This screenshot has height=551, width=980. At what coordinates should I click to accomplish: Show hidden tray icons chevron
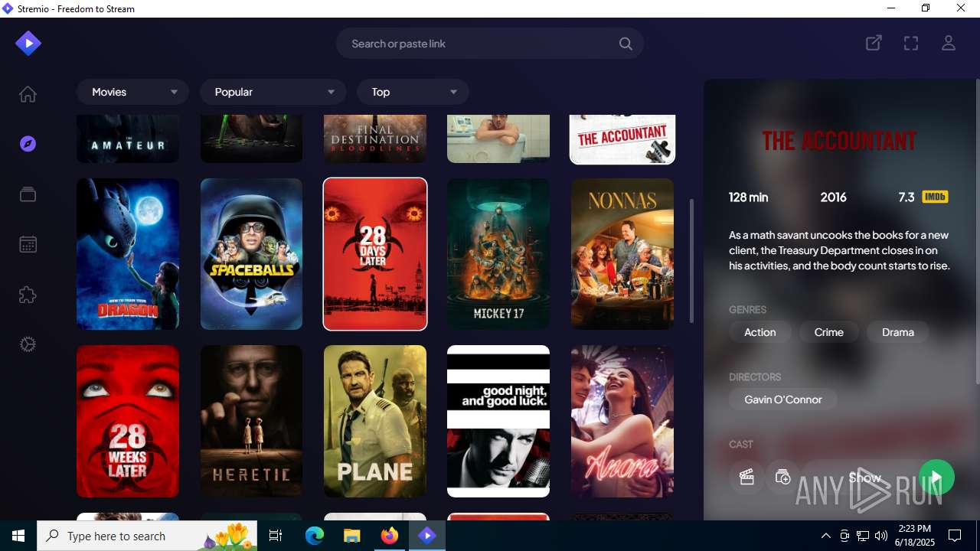pos(825,536)
